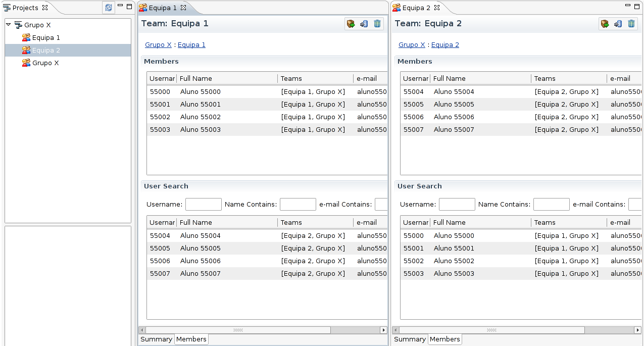This screenshot has width=644, height=346.
Task: Click the refresh icon in Projects panel
Action: (109, 8)
